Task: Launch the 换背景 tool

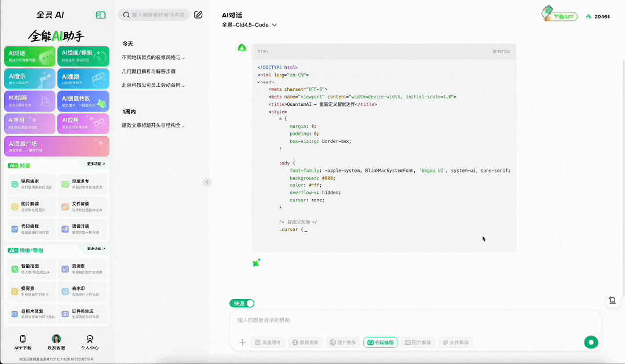Action: coord(31,291)
